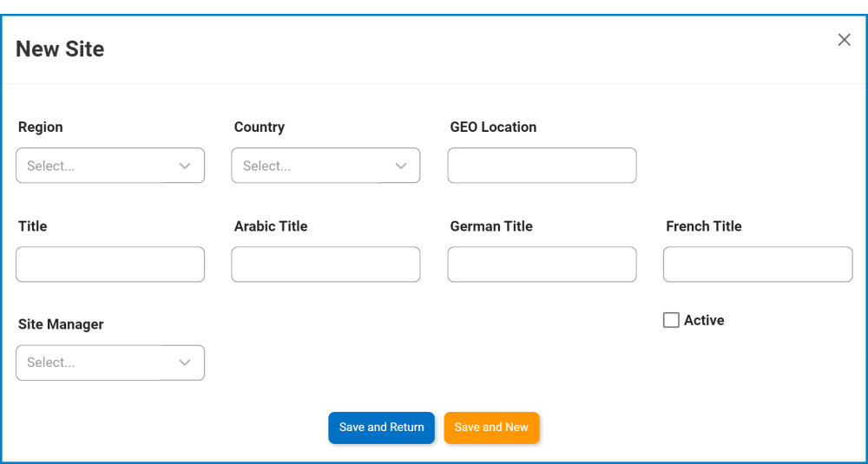Click into the plain Title input box
Image resolution: width=868 pixels, height=464 pixels.
coord(110,265)
